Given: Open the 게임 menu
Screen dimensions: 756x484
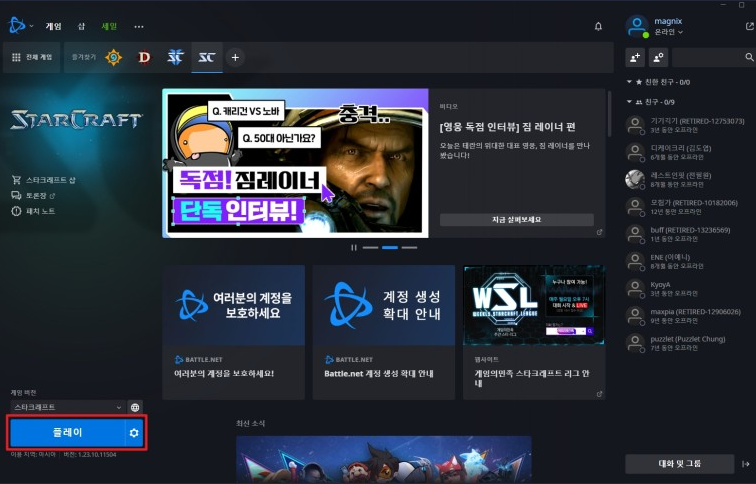Looking at the screenshot, I should pos(54,27).
